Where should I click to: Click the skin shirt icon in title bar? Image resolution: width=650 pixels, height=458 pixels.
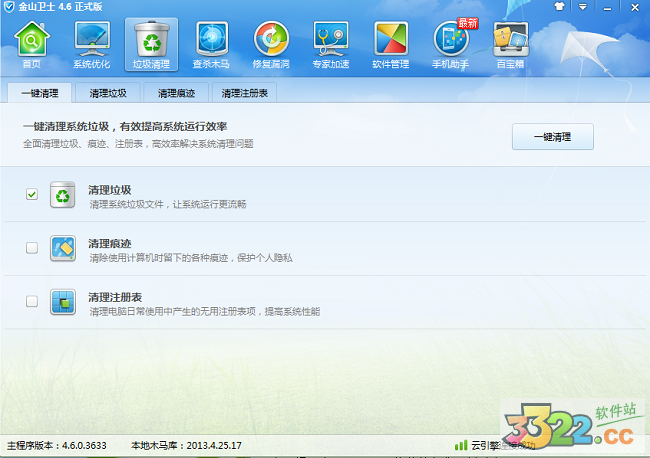tap(559, 7)
